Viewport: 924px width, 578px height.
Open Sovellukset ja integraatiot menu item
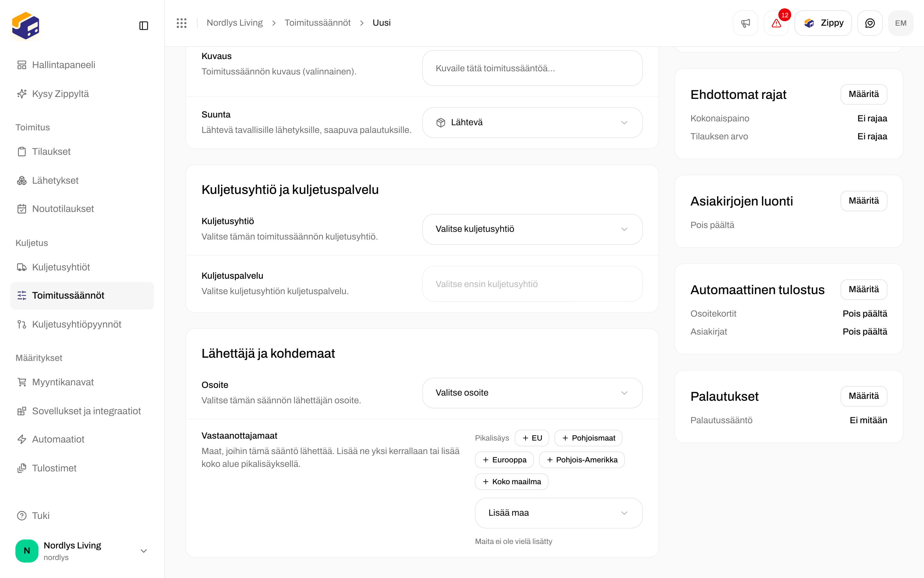(82, 411)
